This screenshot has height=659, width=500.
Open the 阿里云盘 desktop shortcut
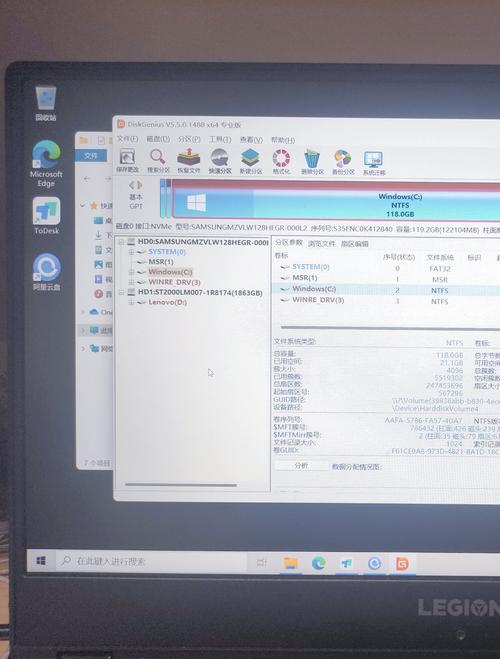pyautogui.click(x=46, y=272)
